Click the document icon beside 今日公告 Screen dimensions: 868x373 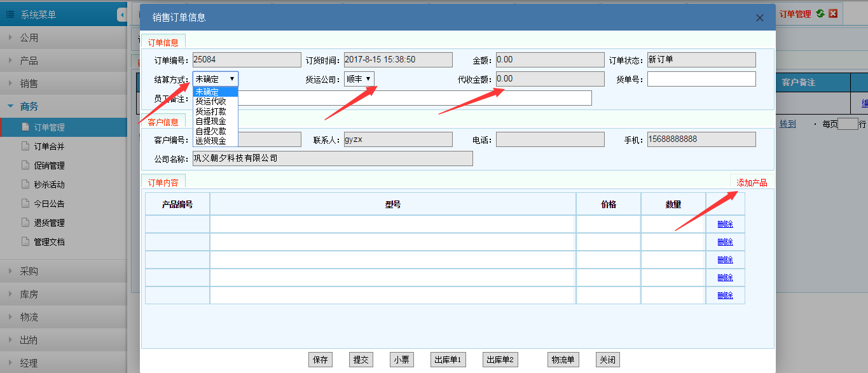[26, 204]
